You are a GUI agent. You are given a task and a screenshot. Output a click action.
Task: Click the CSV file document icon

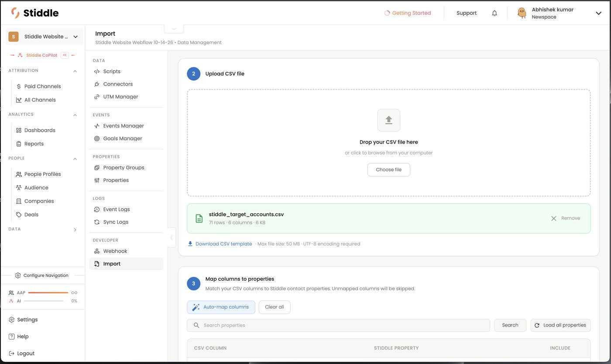199,218
